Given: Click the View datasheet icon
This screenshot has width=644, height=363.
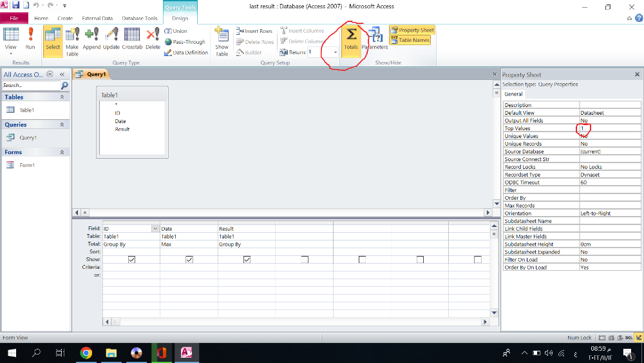Looking at the screenshot, I should pos(11,35).
